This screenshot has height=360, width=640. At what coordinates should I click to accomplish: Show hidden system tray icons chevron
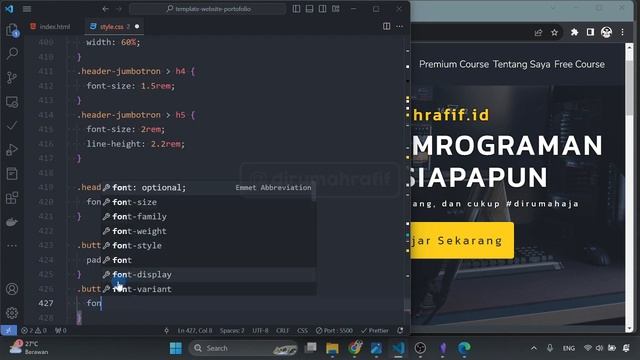click(x=534, y=348)
